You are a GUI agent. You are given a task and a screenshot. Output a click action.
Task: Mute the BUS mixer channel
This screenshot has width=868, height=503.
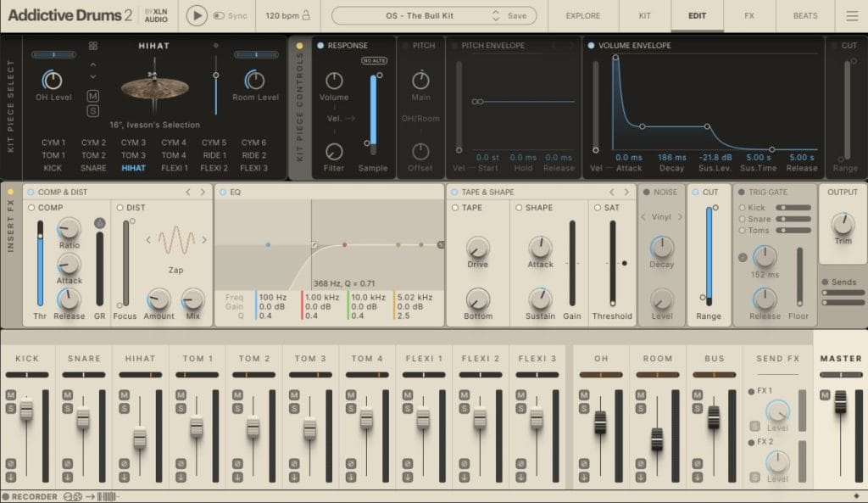[x=697, y=394]
